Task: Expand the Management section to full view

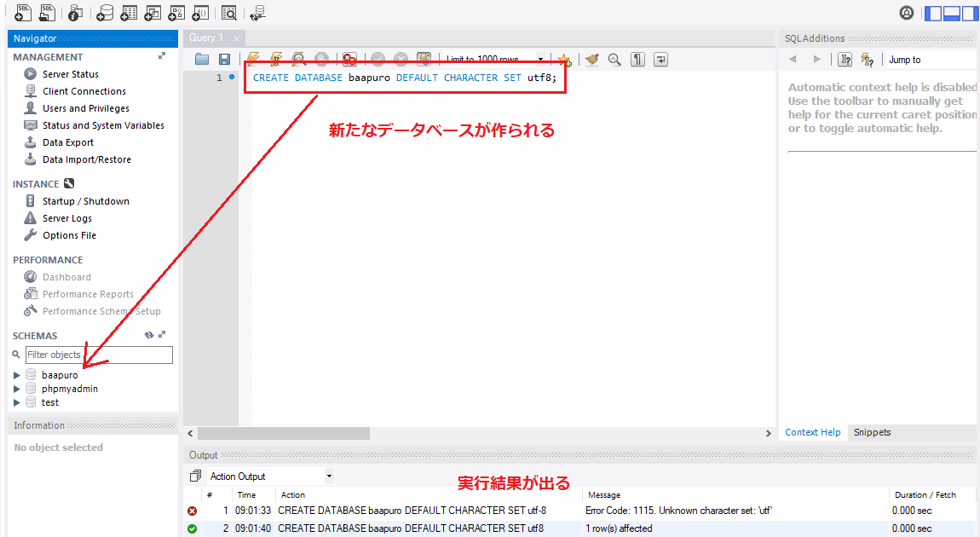Action: coord(162,56)
